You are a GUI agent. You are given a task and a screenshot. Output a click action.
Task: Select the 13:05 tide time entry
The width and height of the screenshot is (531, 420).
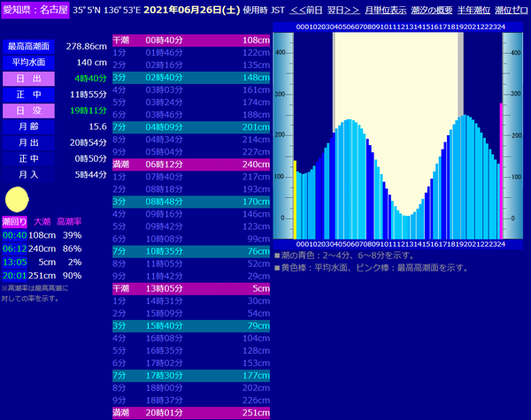click(x=14, y=262)
